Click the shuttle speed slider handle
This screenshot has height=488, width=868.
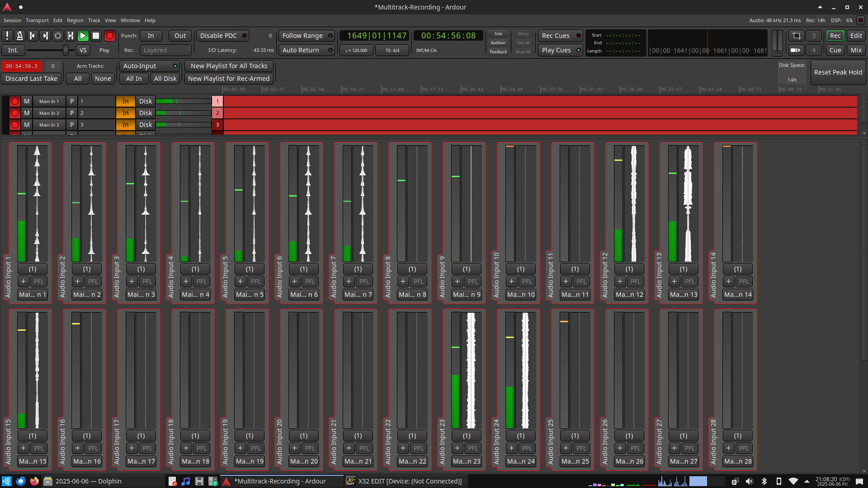(x=66, y=50)
